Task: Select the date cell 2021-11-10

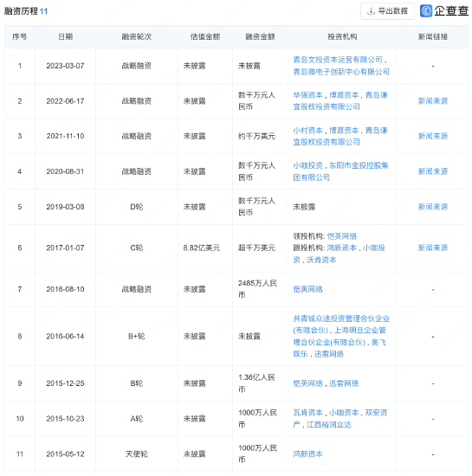Action: [65, 136]
